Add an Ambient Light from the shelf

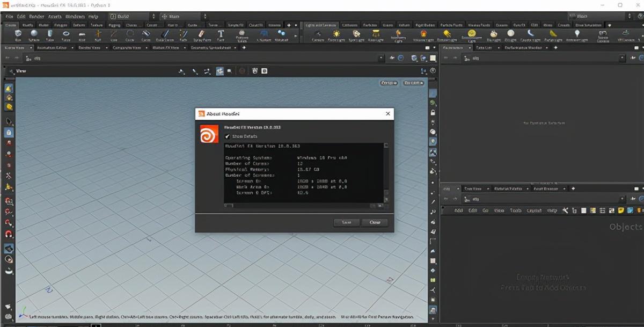pyautogui.click(x=577, y=35)
